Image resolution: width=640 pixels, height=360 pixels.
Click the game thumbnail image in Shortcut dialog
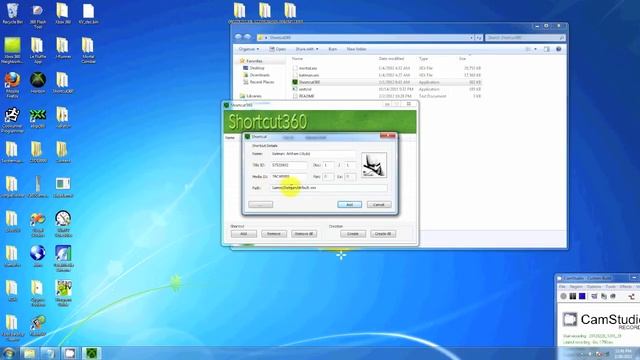(374, 165)
